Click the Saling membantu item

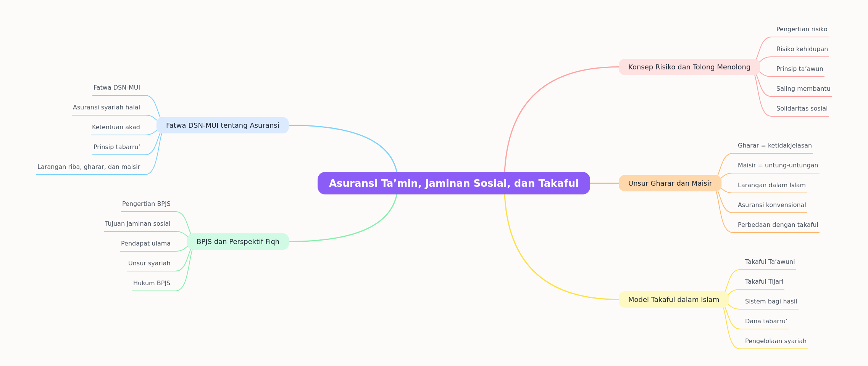[x=803, y=89]
